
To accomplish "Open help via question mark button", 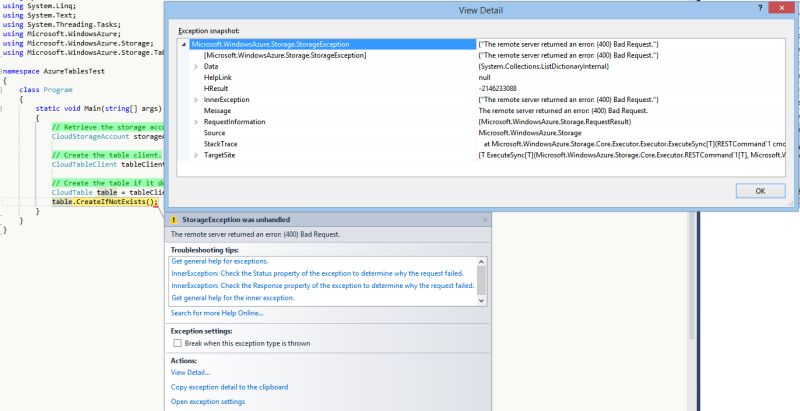I will [760, 8].
